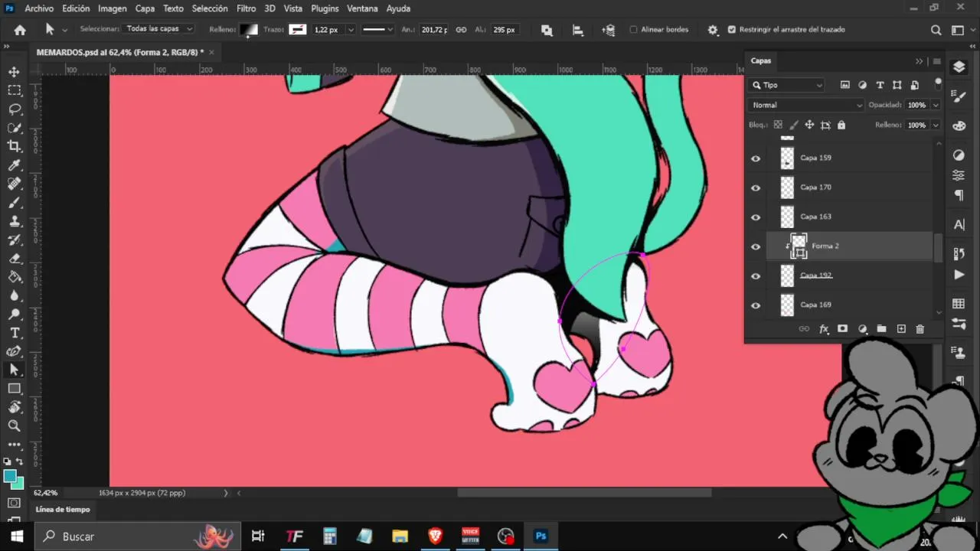Hide layer Capa 192
The width and height of the screenshot is (980, 551).
[x=756, y=276]
